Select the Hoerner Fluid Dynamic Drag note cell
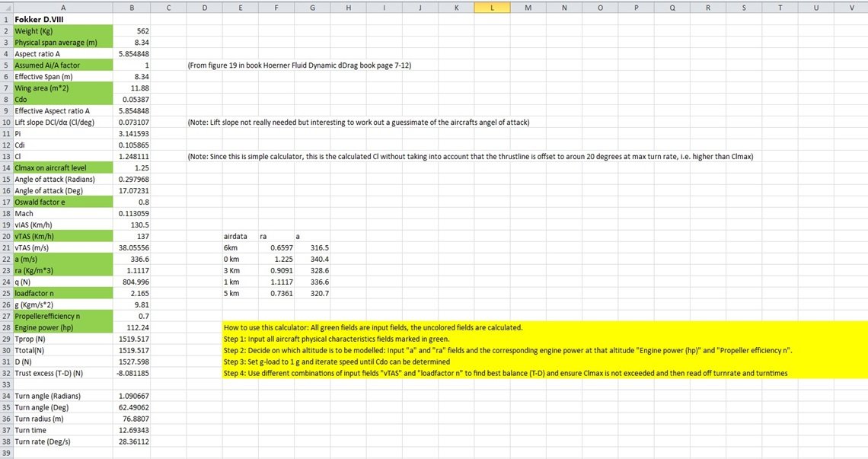 coord(299,65)
